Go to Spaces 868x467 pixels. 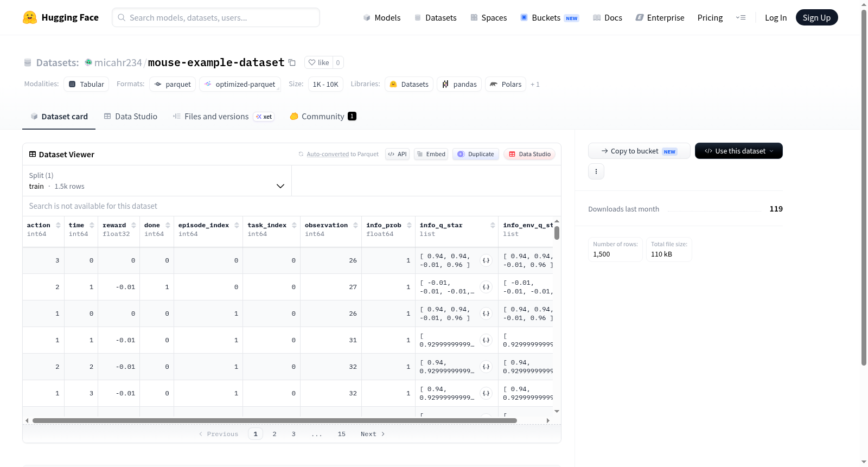489,17
